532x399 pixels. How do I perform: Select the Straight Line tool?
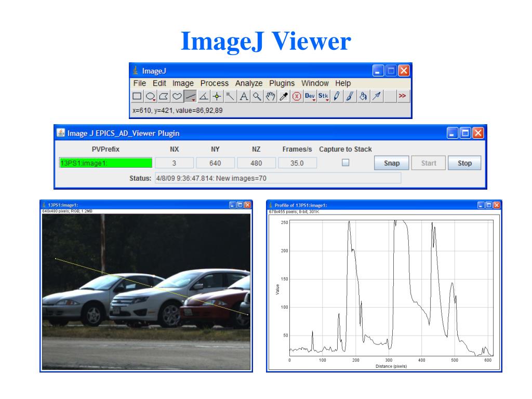tap(190, 96)
